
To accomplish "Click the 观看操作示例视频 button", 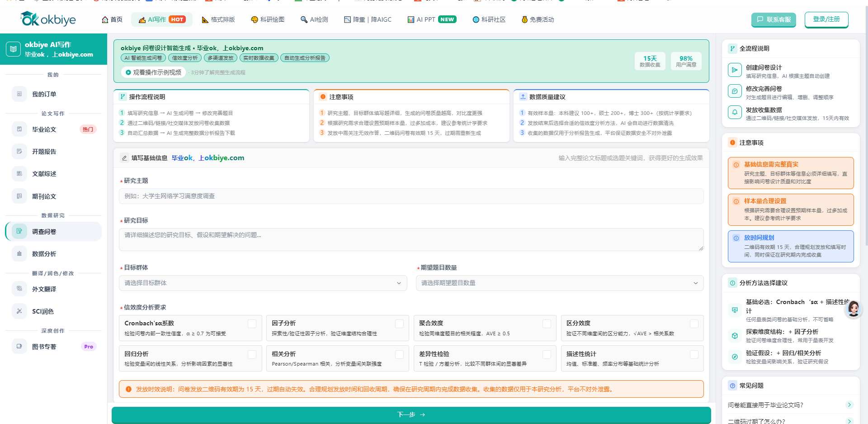I will (x=153, y=72).
